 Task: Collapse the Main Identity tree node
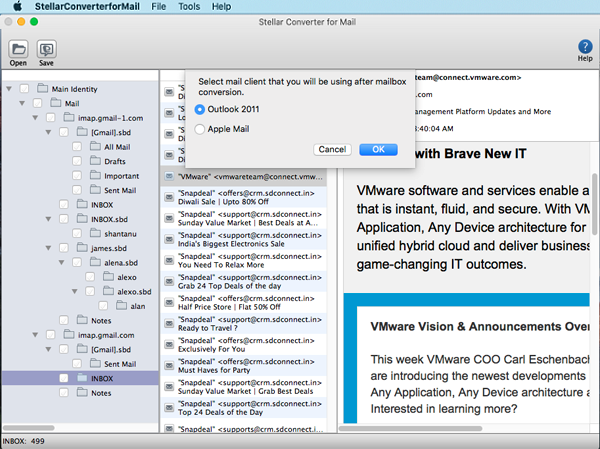(x=9, y=89)
